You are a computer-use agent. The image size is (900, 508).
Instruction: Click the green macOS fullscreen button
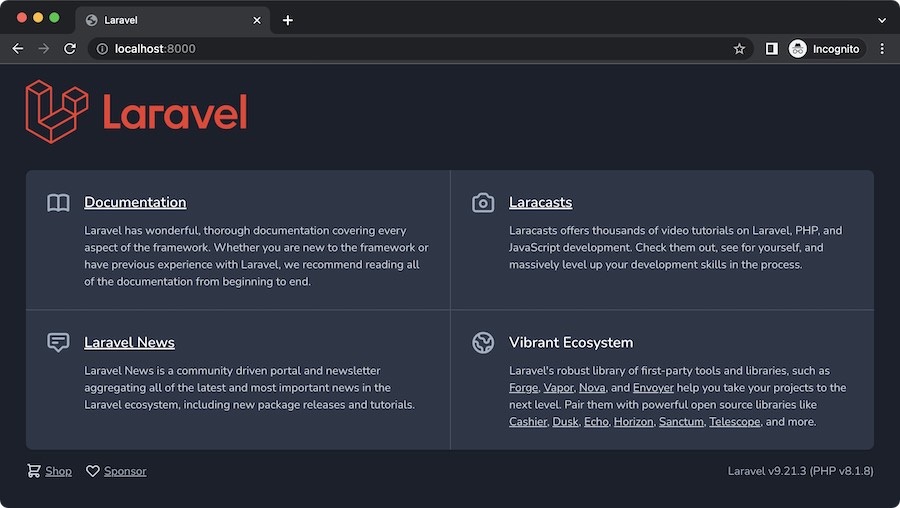click(x=55, y=18)
